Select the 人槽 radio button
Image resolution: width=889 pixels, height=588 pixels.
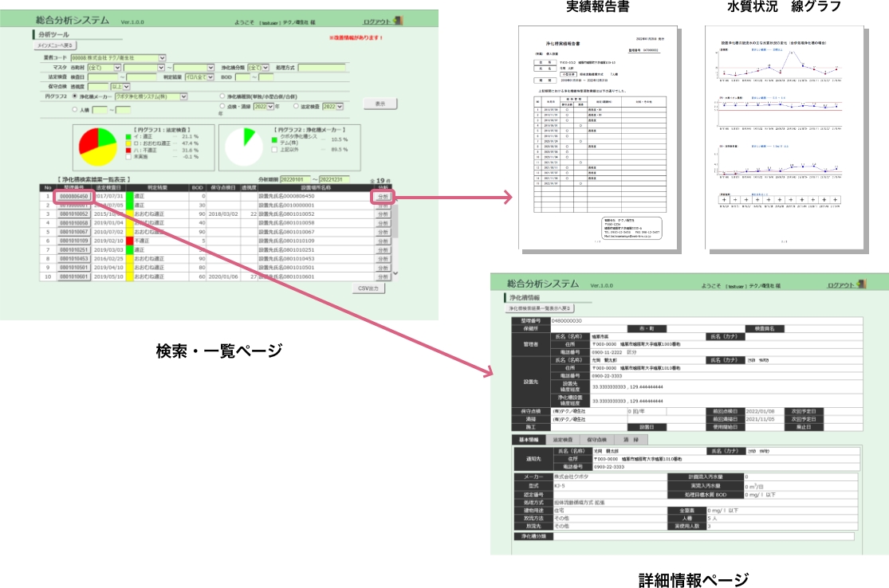[76, 108]
